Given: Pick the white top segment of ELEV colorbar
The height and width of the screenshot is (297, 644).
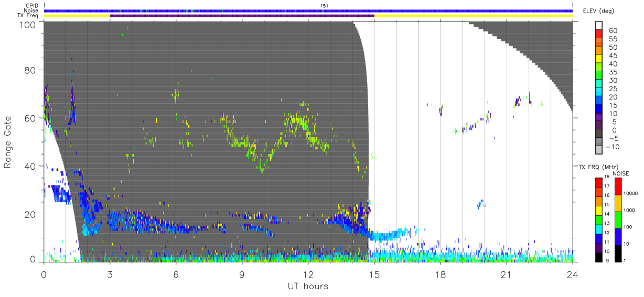Looking at the screenshot, I should (599, 26).
